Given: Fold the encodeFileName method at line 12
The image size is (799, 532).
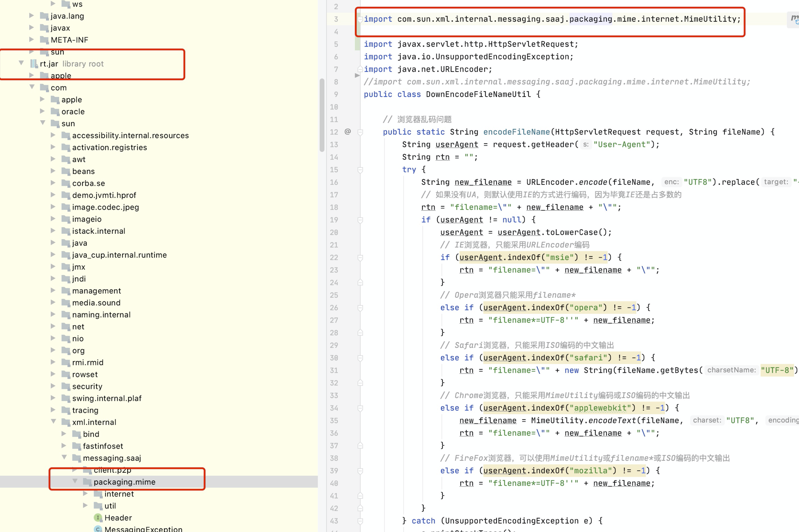Looking at the screenshot, I should pyautogui.click(x=360, y=132).
